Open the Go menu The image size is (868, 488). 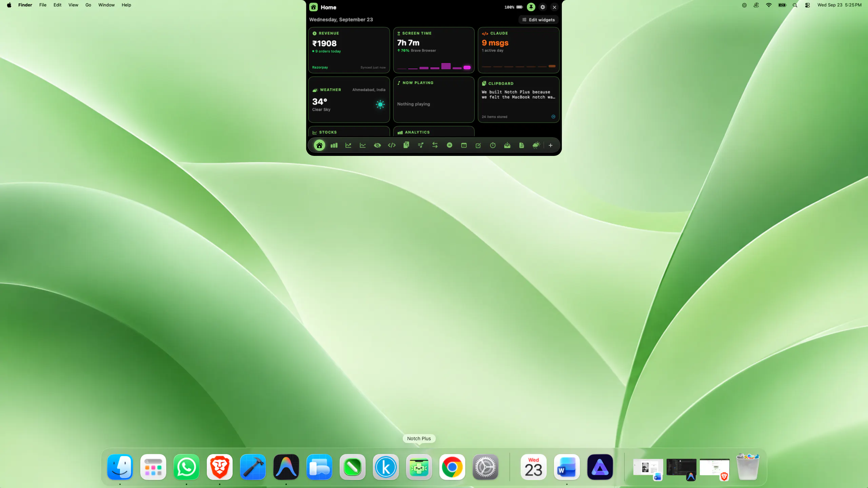(88, 5)
